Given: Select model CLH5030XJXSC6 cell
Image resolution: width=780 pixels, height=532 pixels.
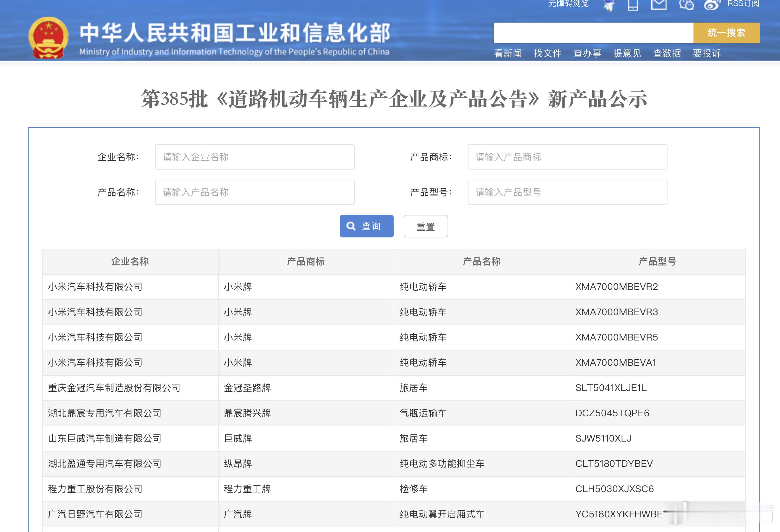Looking at the screenshot, I should (657, 489).
